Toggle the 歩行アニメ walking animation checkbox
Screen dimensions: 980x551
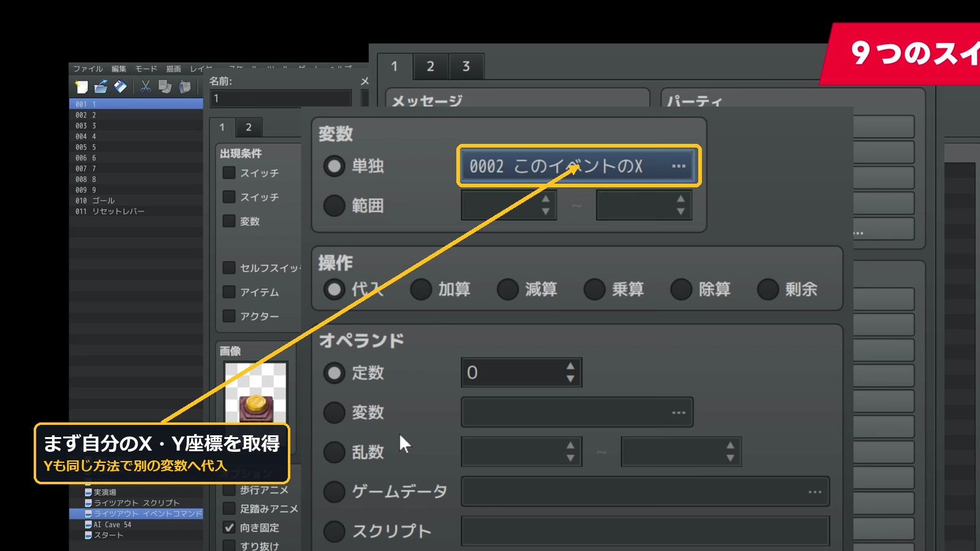point(229,490)
